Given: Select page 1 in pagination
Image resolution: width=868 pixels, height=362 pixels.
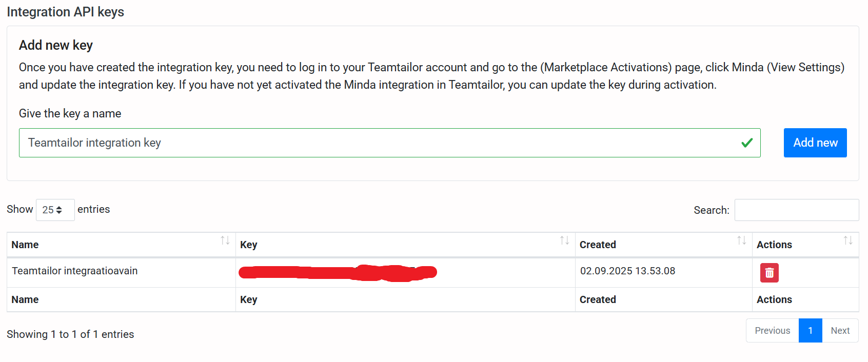Looking at the screenshot, I should click(810, 331).
